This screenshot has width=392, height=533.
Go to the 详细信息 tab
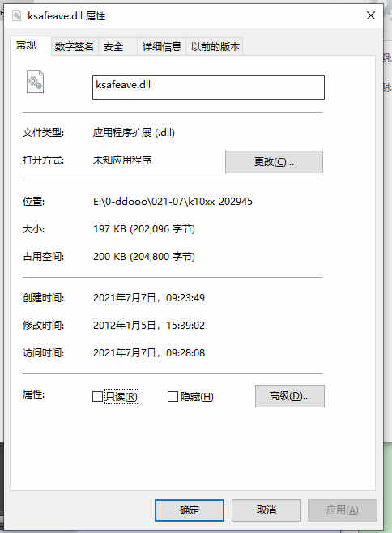pos(162,46)
